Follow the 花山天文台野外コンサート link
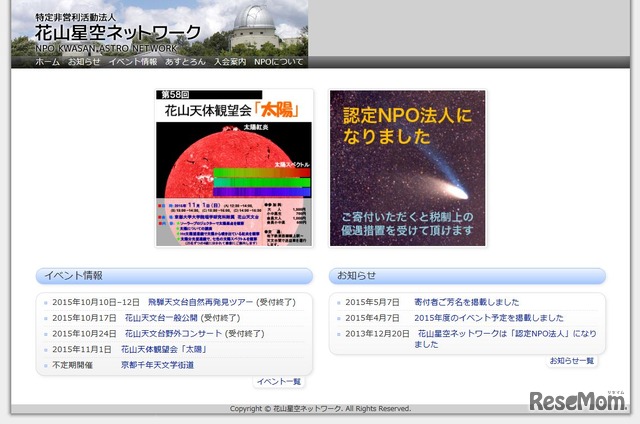 pyautogui.click(x=185, y=334)
